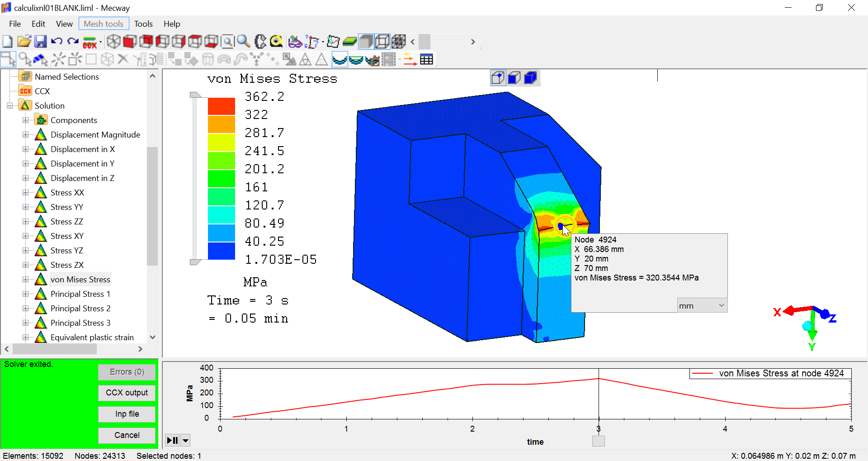Select Displacement in X result
This screenshot has height=461, width=868.
pos(83,149)
